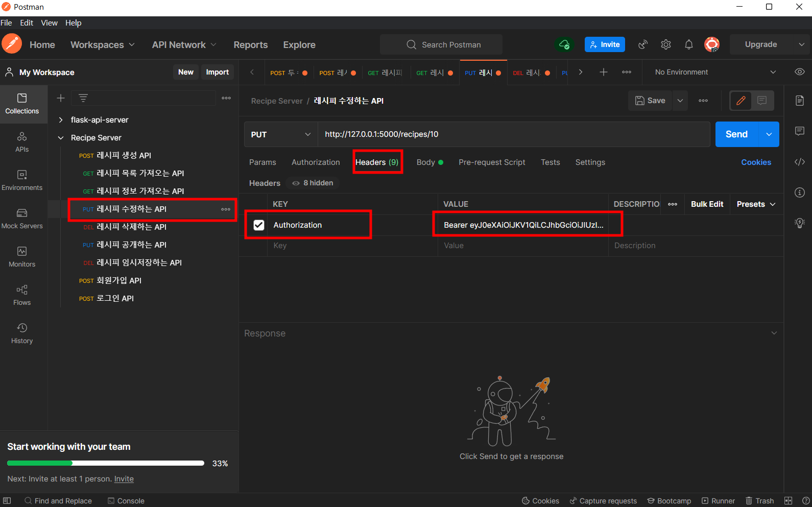Switch to the Tests tab

click(x=551, y=162)
